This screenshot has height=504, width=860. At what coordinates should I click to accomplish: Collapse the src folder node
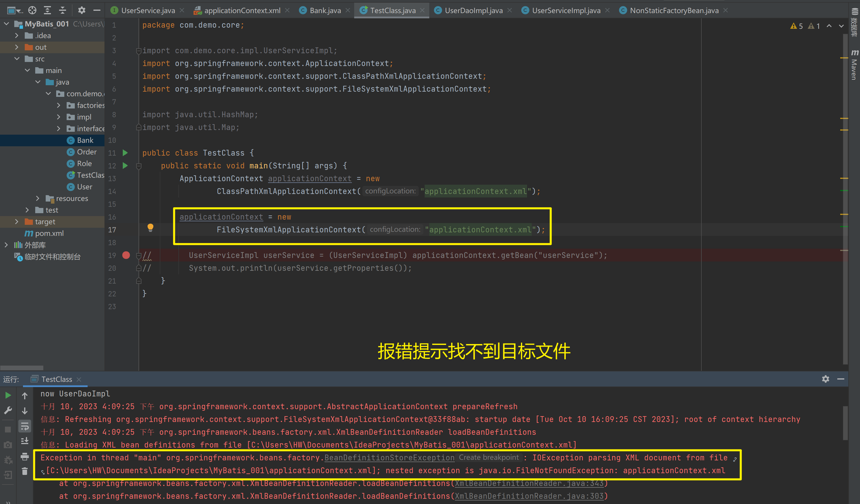[x=17, y=59]
